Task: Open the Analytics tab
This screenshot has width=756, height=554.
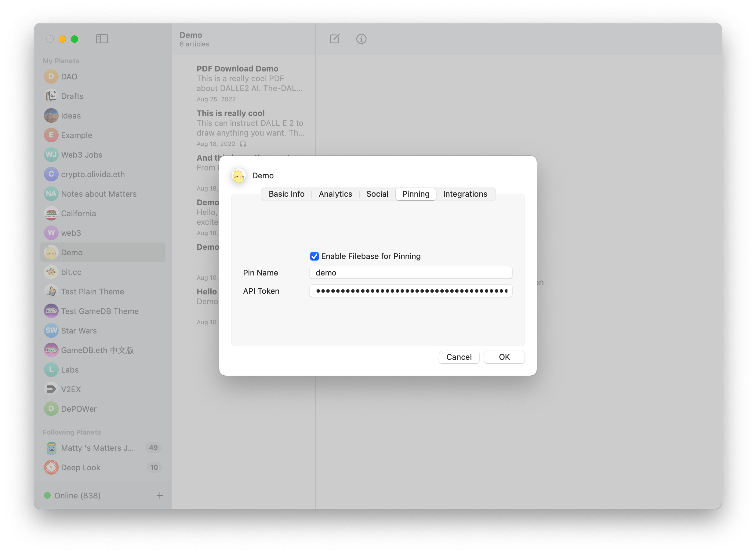Action: point(335,194)
